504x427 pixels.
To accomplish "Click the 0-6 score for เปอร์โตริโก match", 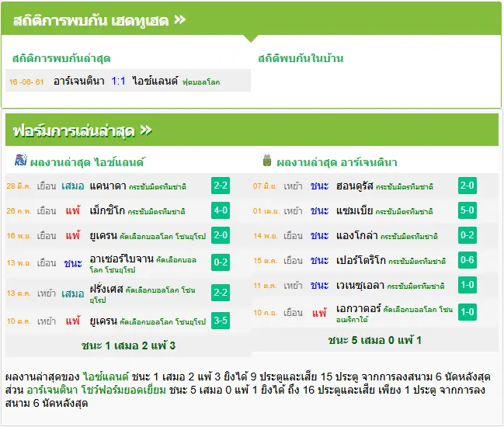I will [x=467, y=259].
